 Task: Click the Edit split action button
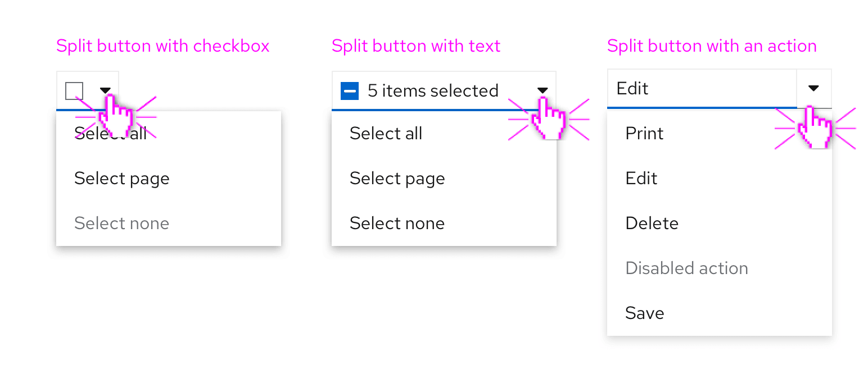(702, 88)
